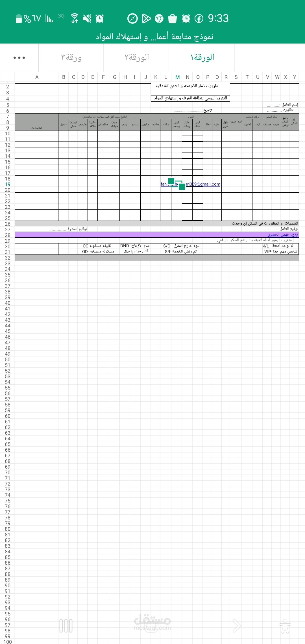
Task: Select the الطابق cell
Action: [x=281, y=110]
